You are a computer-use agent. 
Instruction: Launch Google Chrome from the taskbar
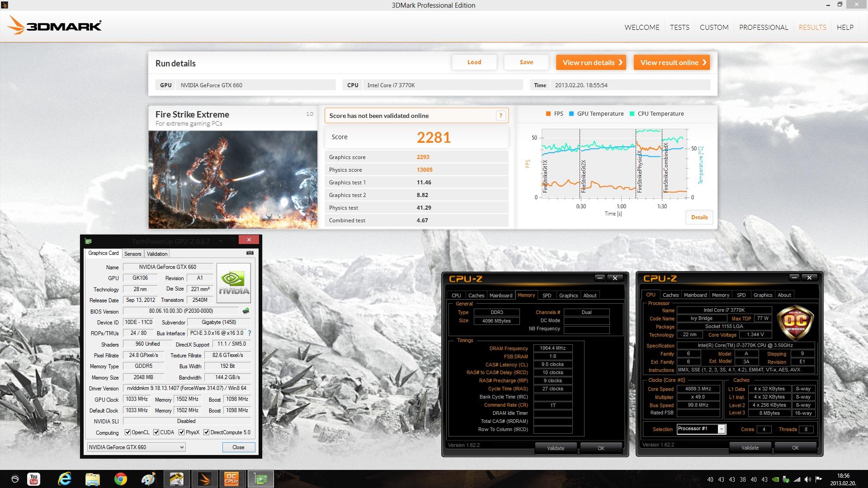pyautogui.click(x=120, y=479)
